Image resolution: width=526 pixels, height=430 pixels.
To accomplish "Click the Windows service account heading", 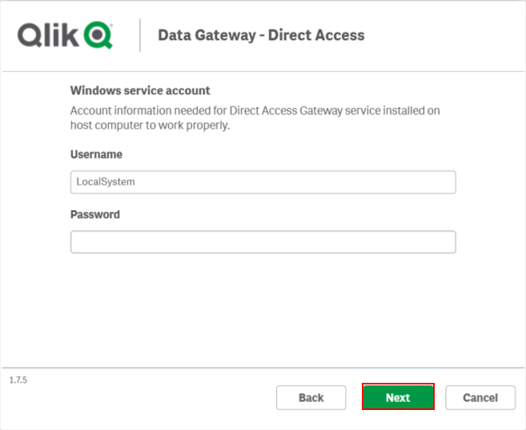I will click(140, 91).
